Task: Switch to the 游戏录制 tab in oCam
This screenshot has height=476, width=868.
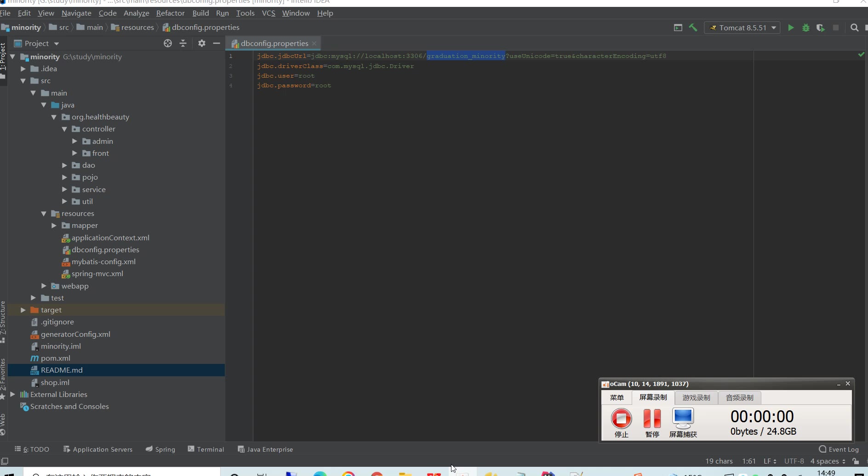Action: (x=696, y=397)
